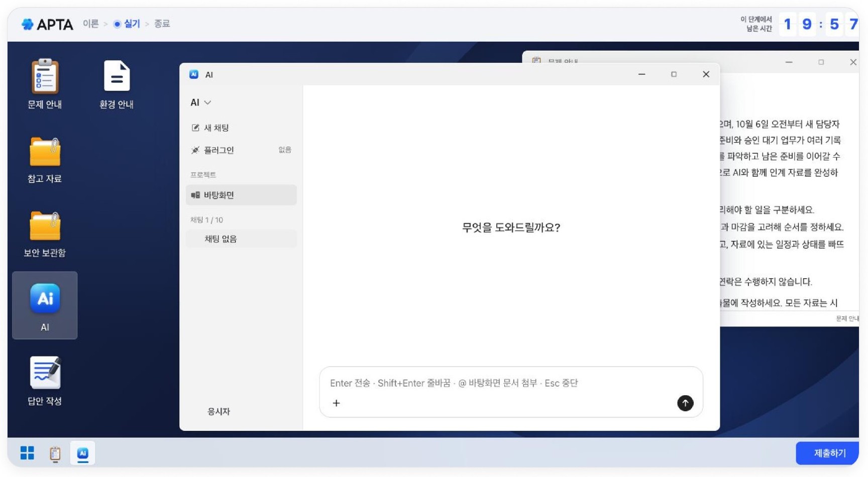The image size is (868, 477).
Task: Click the 채팅 없음 row
Action: (241, 238)
